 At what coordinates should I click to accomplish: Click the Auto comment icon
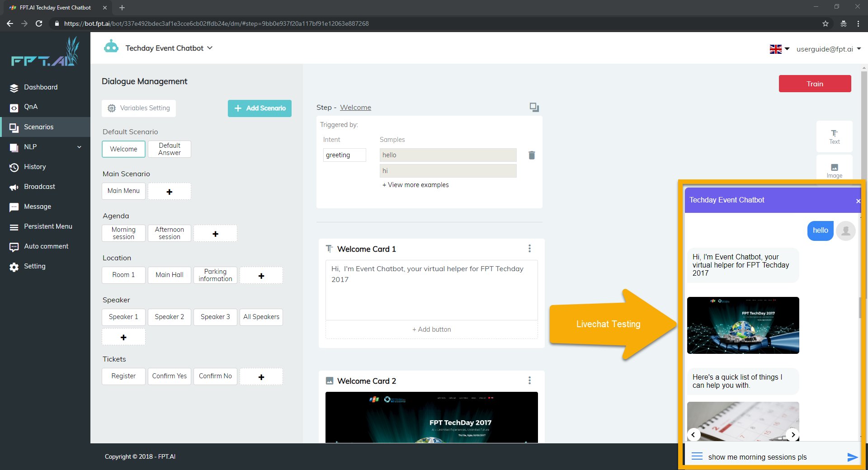pos(14,247)
